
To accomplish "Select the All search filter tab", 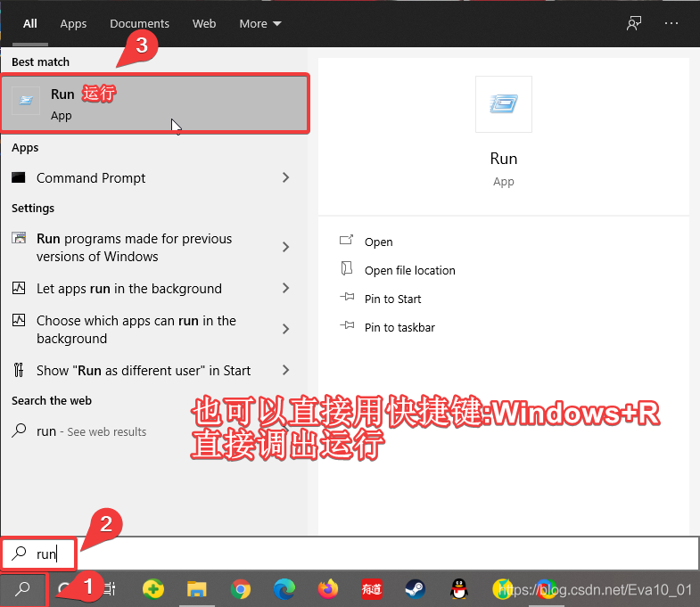I will [x=30, y=24].
